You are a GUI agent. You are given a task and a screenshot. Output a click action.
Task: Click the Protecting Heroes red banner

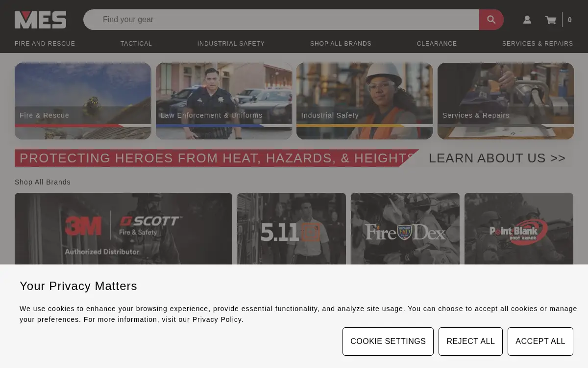(x=217, y=158)
